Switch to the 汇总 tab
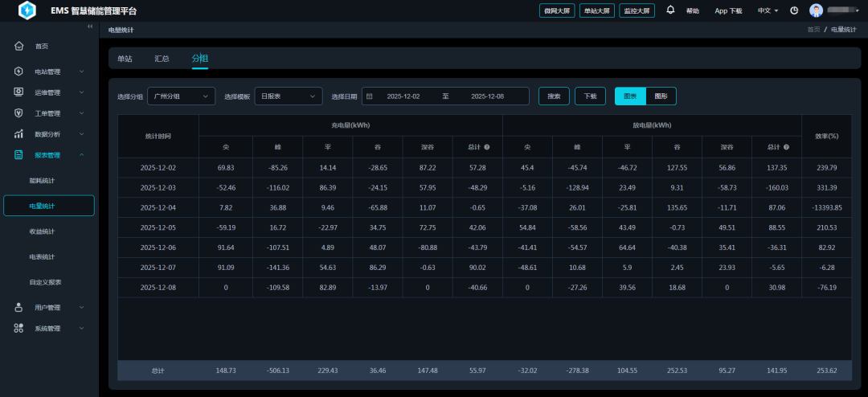Image resolution: width=868 pixels, height=397 pixels. point(162,59)
